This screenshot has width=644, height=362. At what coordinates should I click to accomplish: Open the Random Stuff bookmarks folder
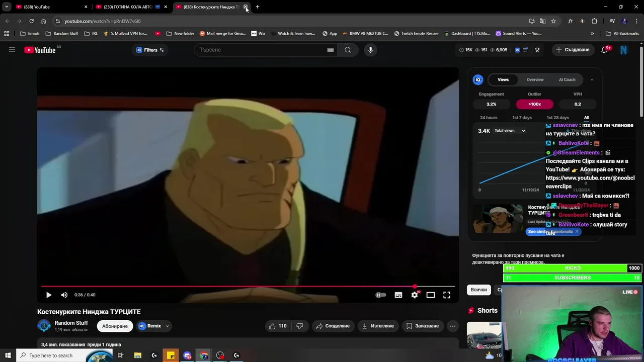point(61,34)
